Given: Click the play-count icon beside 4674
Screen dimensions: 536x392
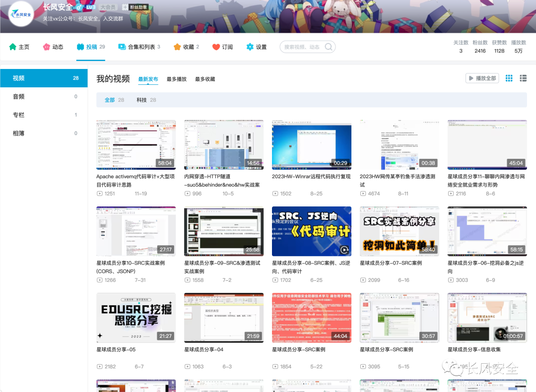Looking at the screenshot, I should [x=363, y=194].
